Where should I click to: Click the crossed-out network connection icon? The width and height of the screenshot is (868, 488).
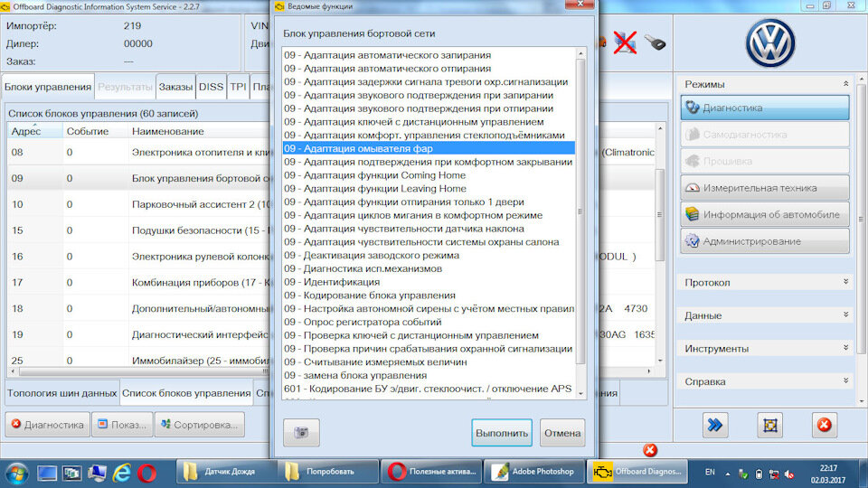pyautogui.click(x=625, y=42)
